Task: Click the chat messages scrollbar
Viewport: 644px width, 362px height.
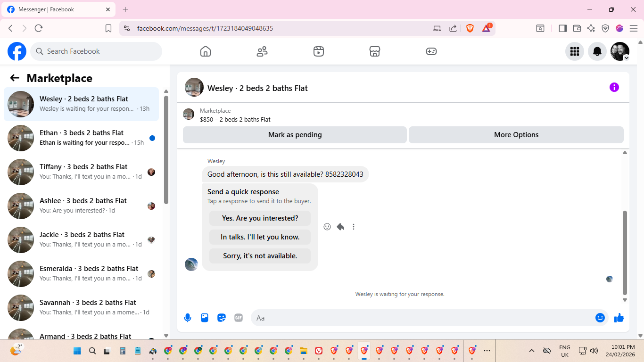Action: pos(625,252)
